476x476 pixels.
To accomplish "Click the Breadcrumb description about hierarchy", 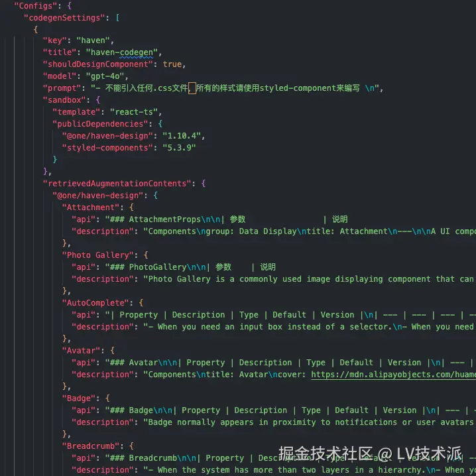I will point(310,470).
